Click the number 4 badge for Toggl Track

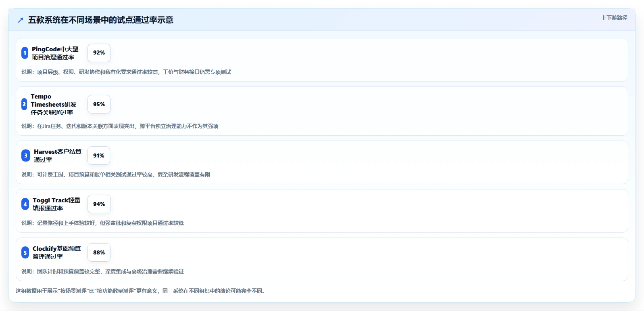pos(25,204)
